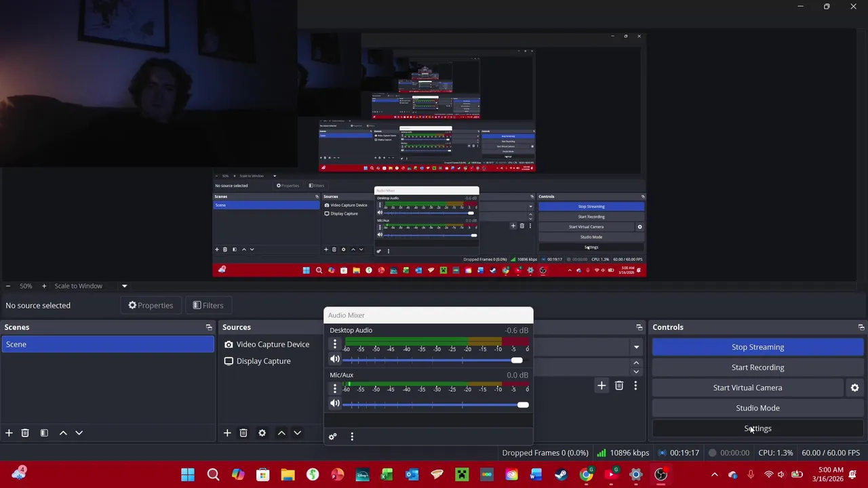Viewport: 868px width, 488px height.
Task: Add transition with plus icon
Action: (x=601, y=386)
